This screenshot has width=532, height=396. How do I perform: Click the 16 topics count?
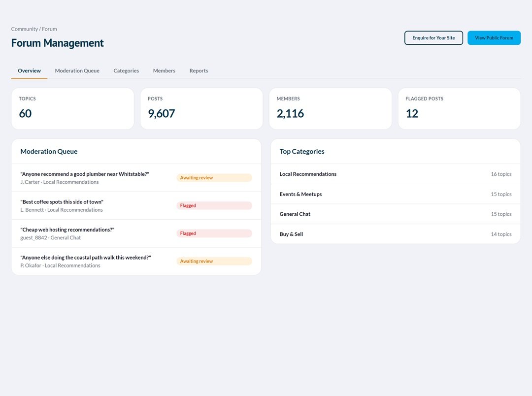click(x=501, y=174)
